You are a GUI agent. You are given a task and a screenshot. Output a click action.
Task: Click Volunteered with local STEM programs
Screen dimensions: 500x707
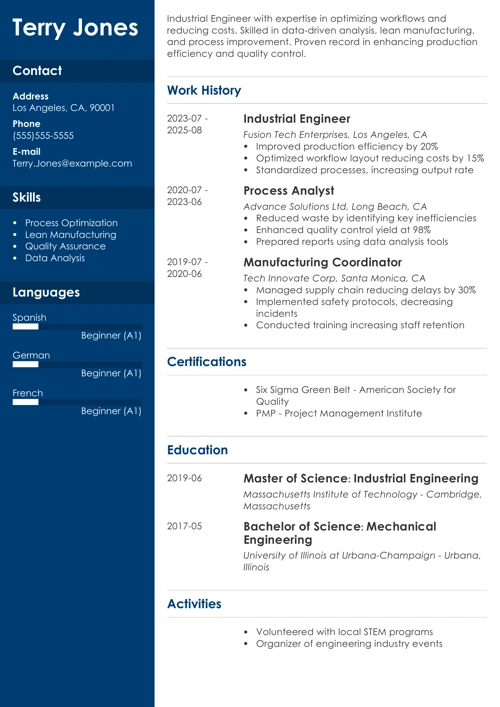click(344, 632)
